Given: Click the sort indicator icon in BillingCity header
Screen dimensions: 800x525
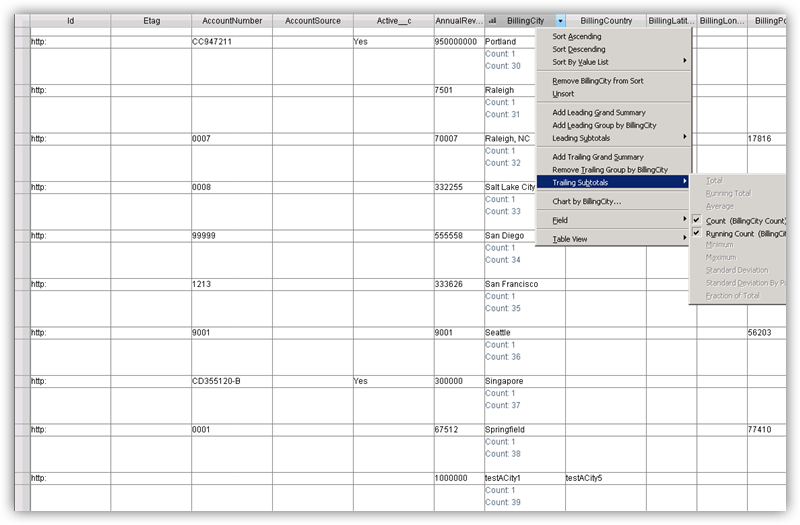Looking at the screenshot, I should click(492, 20).
